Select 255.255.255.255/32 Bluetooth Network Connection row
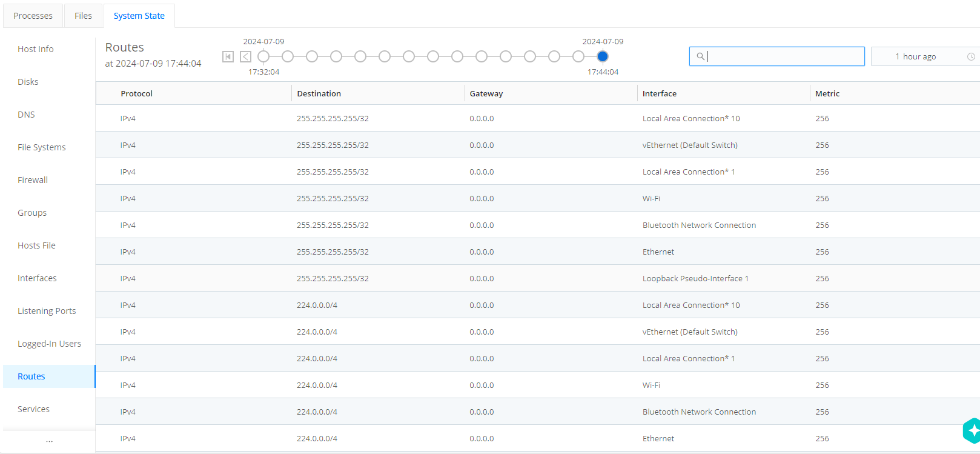Screen dimensions: 980x454 coord(538,225)
